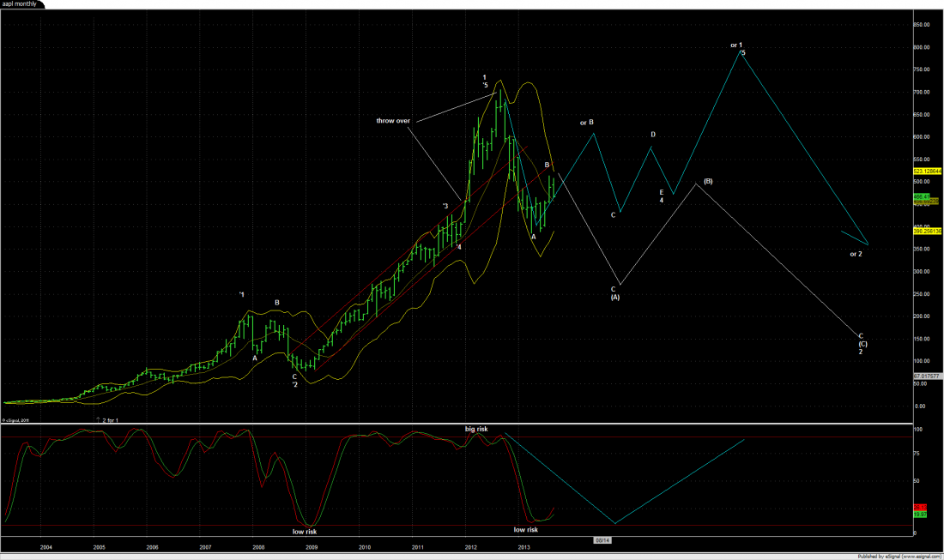Click the 850.00 price axis label

click(x=924, y=25)
